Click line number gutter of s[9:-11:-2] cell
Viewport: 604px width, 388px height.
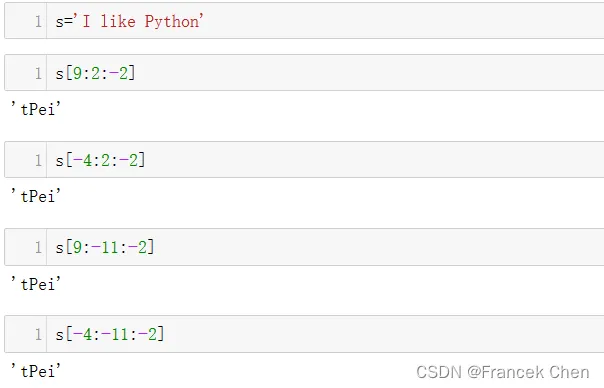26,247
